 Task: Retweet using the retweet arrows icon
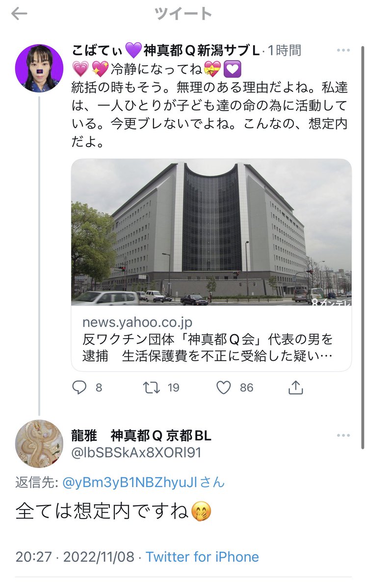coord(152,388)
